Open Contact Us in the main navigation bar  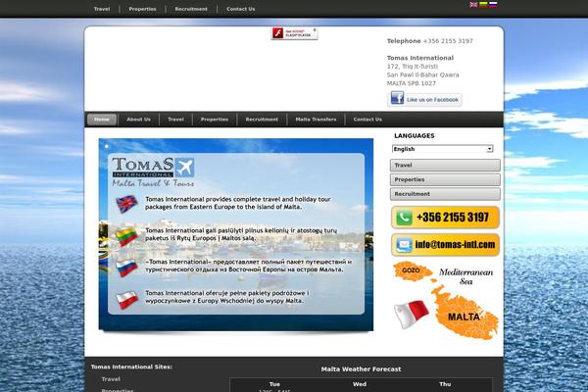click(367, 120)
